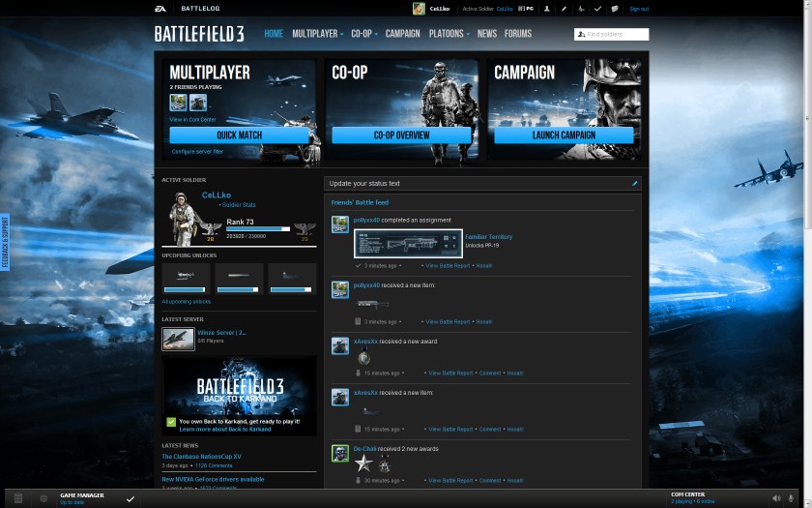
Task: Open Learn more about Back to Karkand
Action: click(225, 430)
